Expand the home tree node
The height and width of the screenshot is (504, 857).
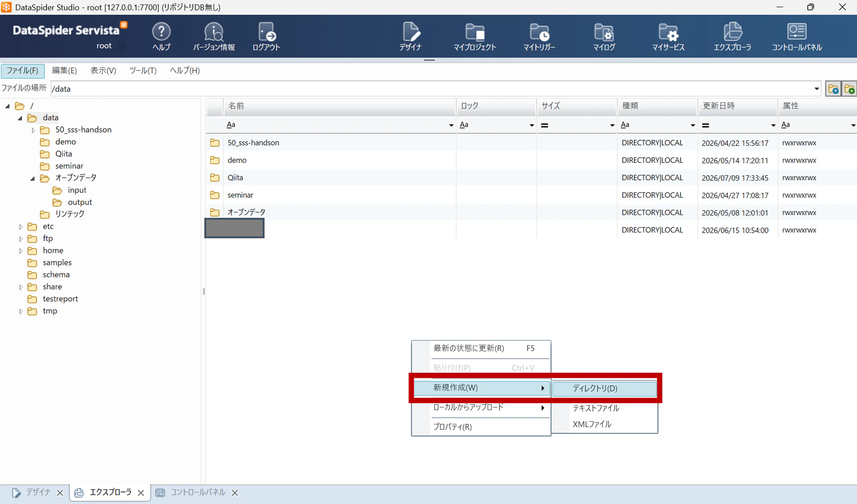(x=21, y=251)
